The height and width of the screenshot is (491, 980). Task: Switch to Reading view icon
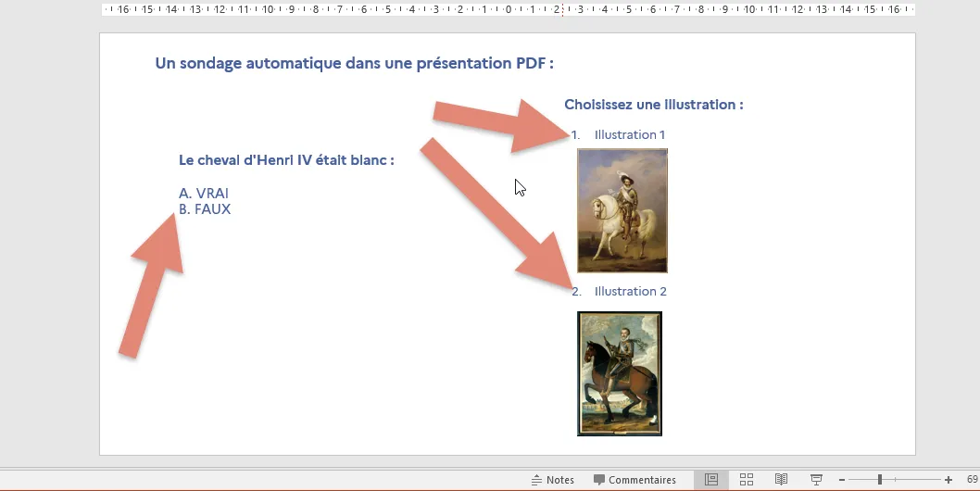pos(781,480)
